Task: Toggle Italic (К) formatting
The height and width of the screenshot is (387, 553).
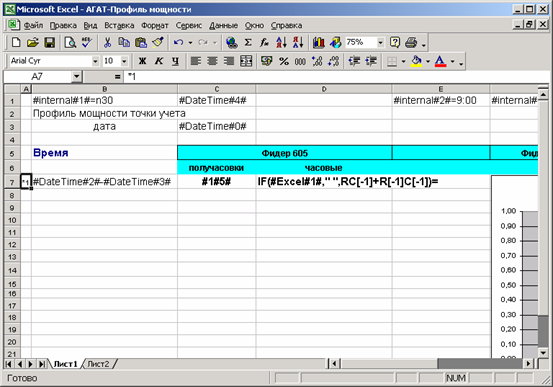Action: click(x=159, y=61)
